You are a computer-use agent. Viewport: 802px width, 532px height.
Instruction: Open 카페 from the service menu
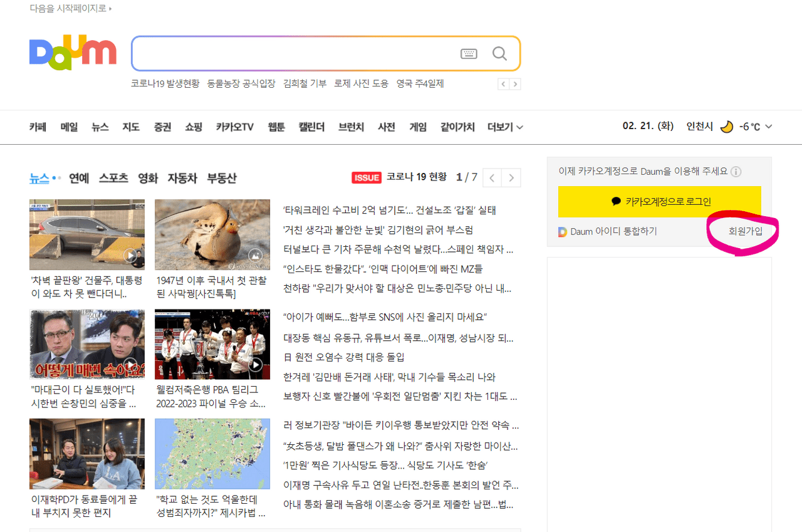[38, 127]
